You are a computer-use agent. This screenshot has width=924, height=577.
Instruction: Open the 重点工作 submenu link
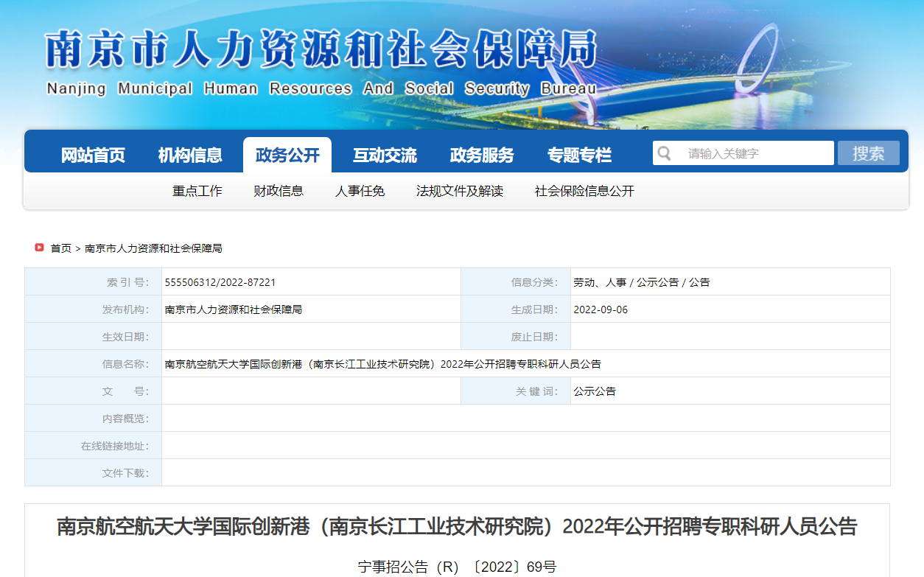pos(197,191)
